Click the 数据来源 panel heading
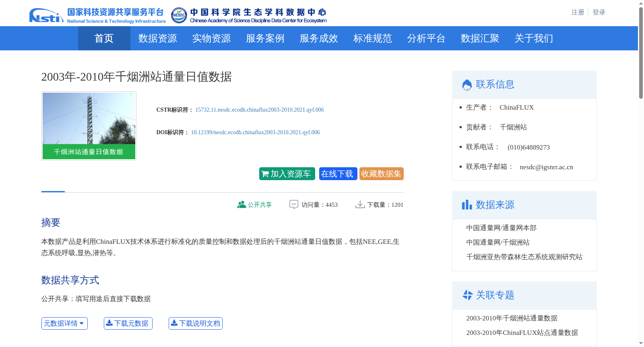 (x=495, y=205)
